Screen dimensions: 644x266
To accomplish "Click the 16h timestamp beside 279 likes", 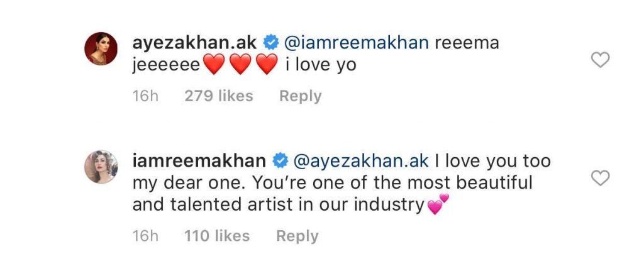I will 145,96.
